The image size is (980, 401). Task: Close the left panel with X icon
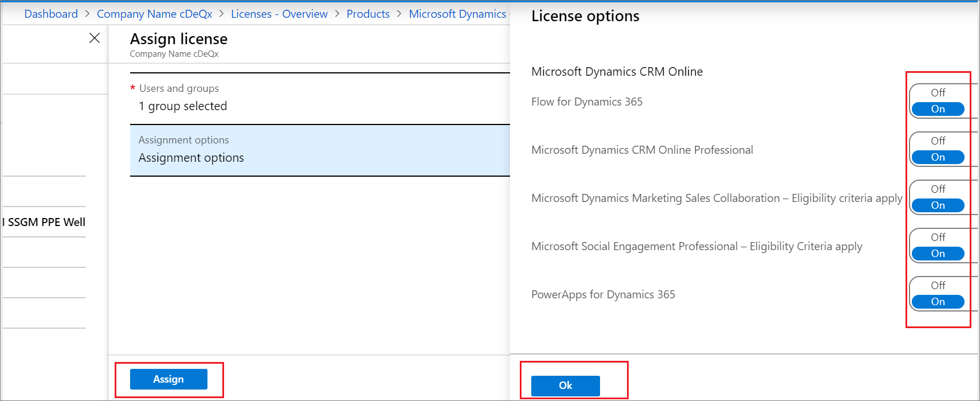[x=95, y=38]
